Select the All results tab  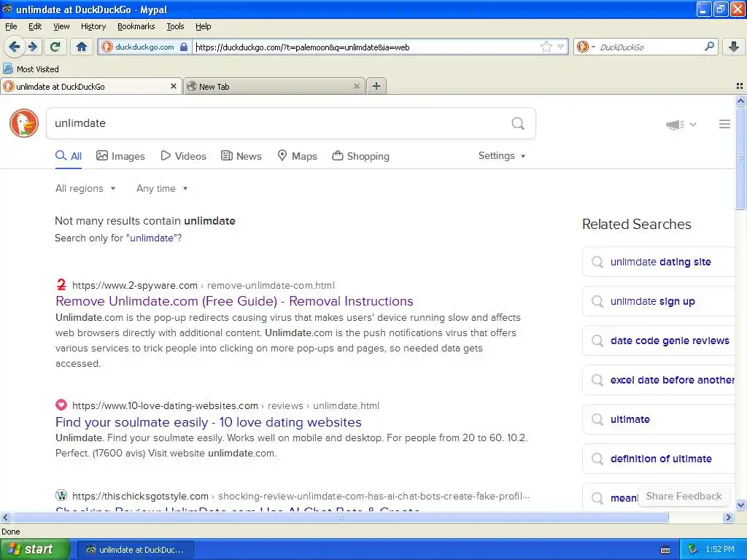pyautogui.click(x=69, y=156)
